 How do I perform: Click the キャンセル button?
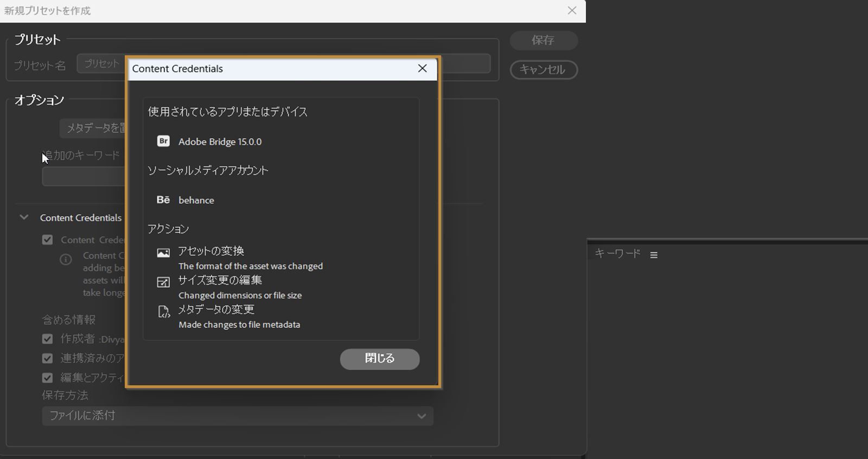click(x=544, y=69)
